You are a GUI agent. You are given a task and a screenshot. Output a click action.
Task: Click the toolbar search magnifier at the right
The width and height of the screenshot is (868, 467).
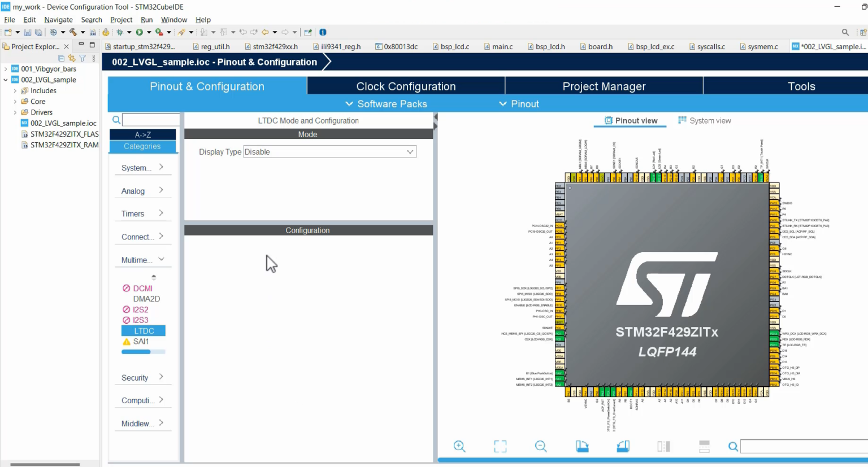click(x=845, y=32)
